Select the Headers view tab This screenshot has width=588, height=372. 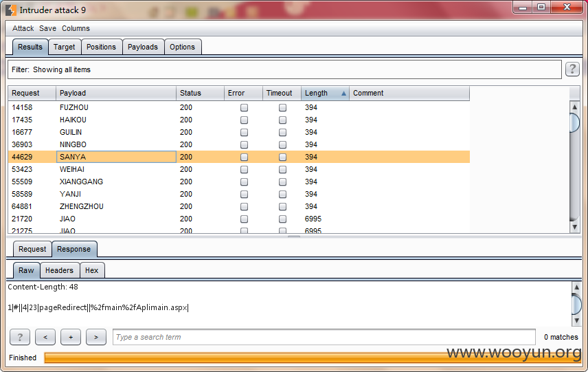[59, 270]
